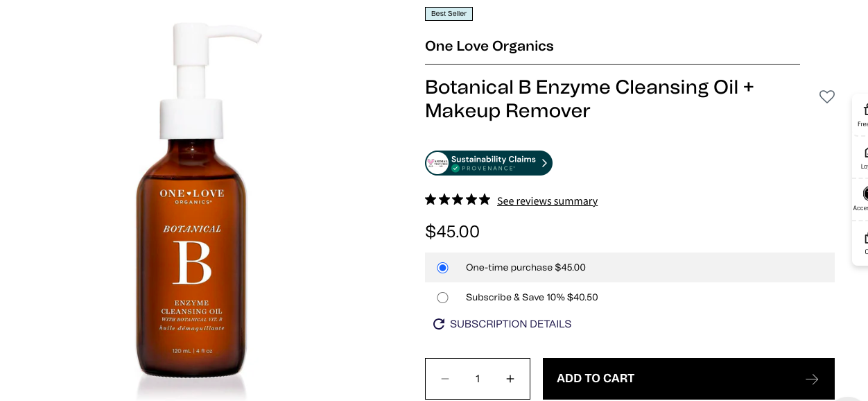Select One-time purchase $45.00 radio button
Screen dimensions: 868x401
point(443,268)
